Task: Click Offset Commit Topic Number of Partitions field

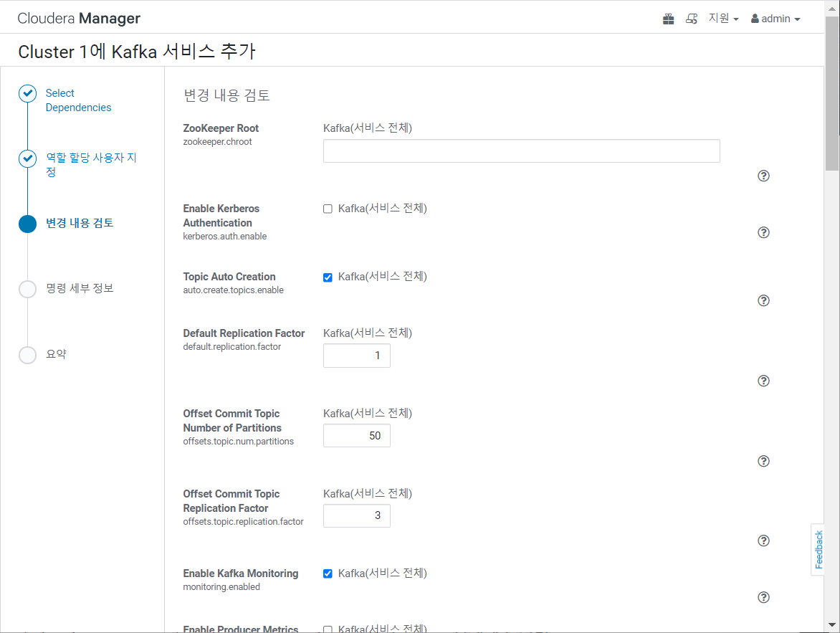Action: coord(357,436)
